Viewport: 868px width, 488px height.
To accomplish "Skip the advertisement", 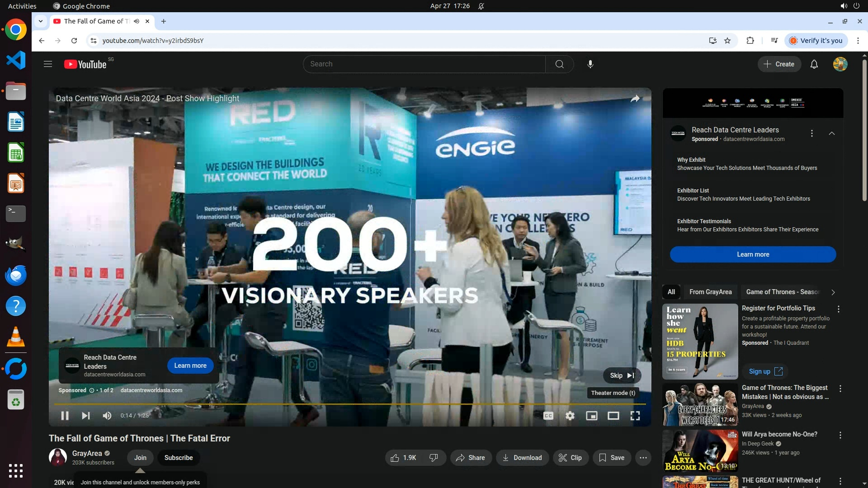I will (622, 375).
